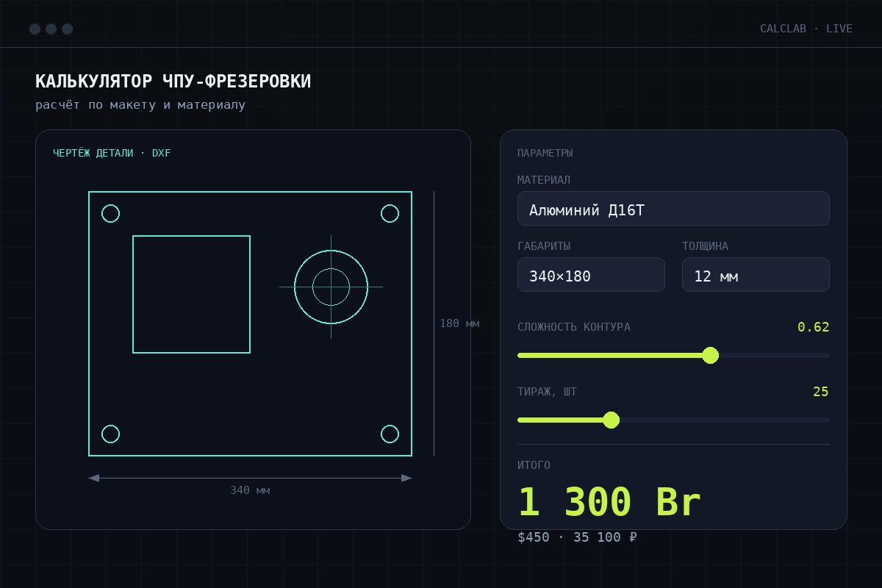The image size is (882, 588).
Task: Click the top-right mounting hole in drawing
Action: (x=390, y=213)
